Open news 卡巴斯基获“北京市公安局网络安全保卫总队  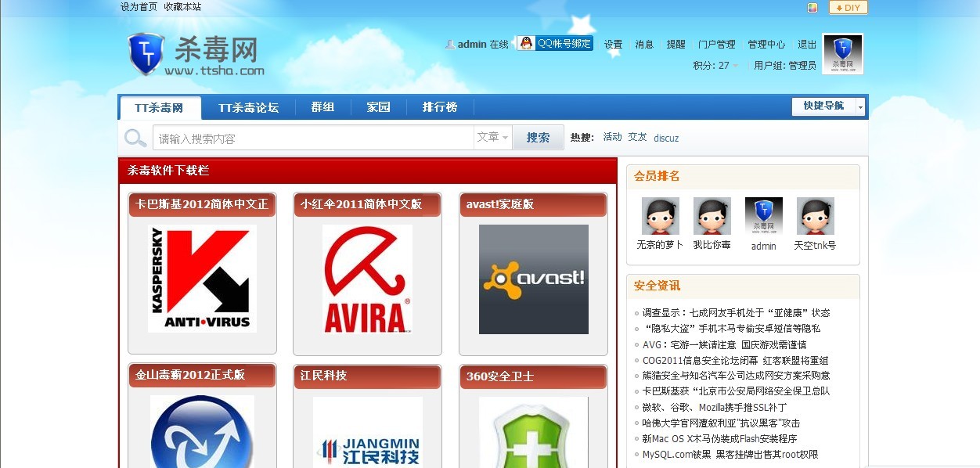pos(736,391)
